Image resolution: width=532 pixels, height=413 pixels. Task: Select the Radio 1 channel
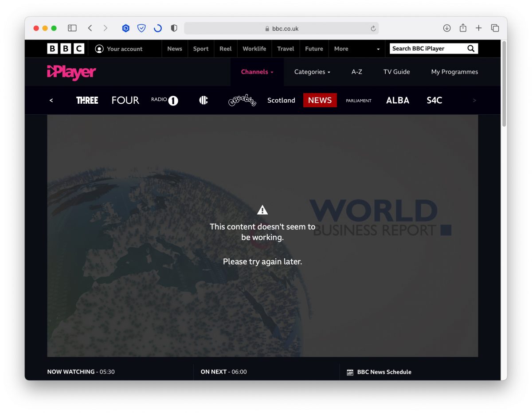(164, 101)
